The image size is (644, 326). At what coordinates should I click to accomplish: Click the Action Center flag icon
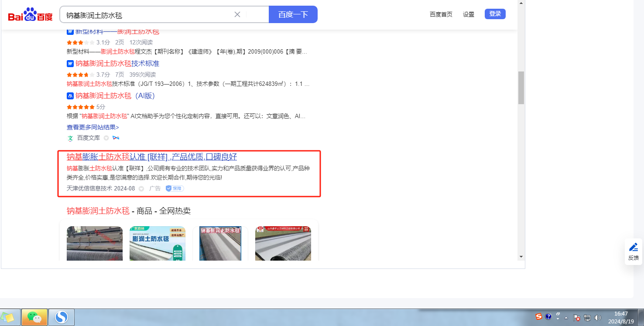pyautogui.click(x=577, y=318)
